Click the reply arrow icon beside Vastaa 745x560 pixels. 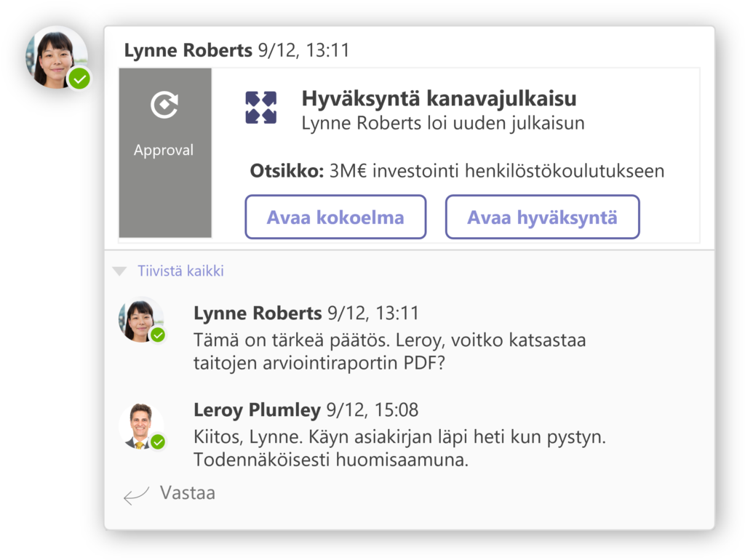[x=136, y=496]
